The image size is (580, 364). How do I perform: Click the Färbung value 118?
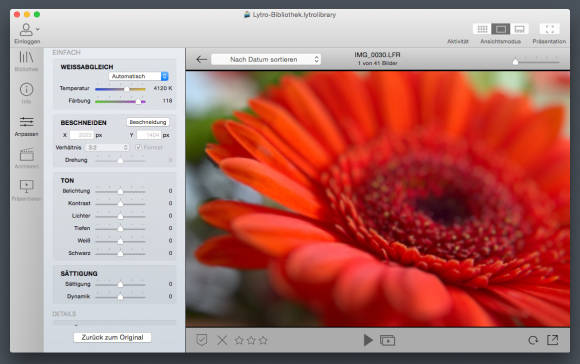[x=168, y=101]
